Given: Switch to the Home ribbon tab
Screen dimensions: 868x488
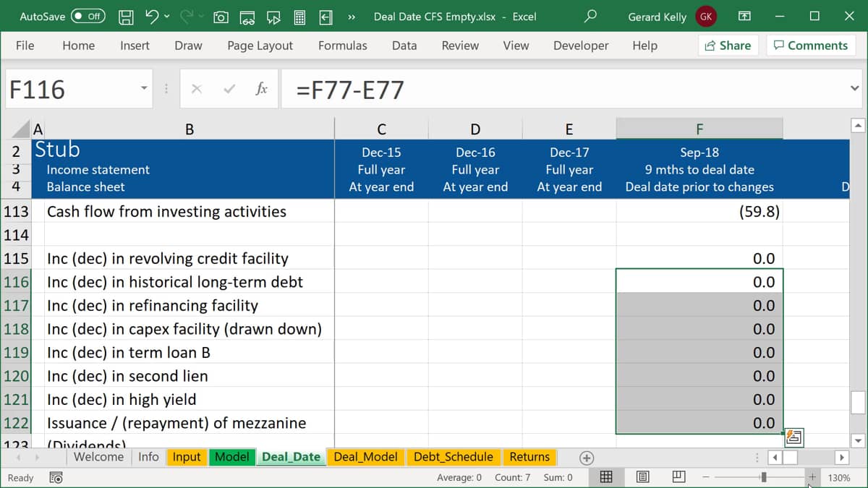Looking at the screenshot, I should (78, 46).
